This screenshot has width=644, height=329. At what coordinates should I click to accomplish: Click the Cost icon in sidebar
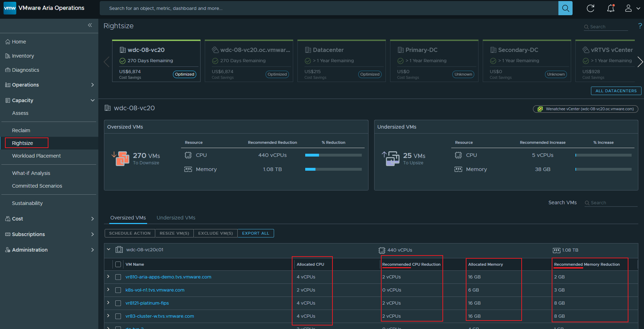8,219
